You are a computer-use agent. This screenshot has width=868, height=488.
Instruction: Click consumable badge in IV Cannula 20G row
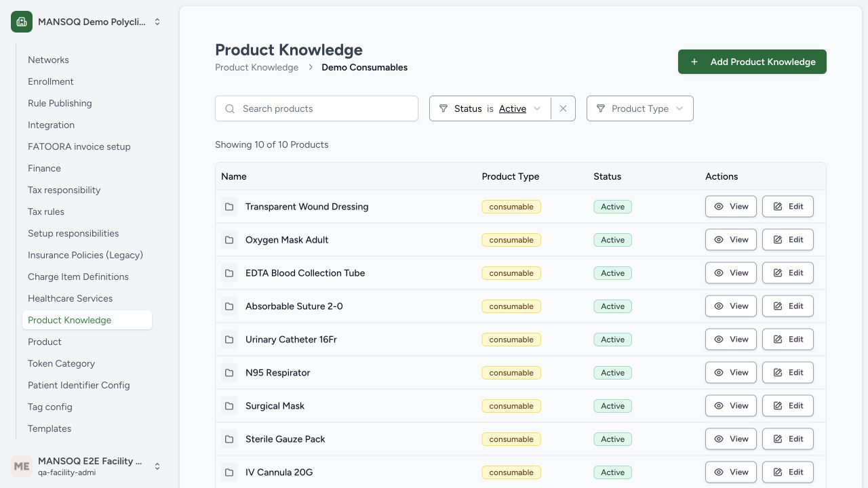[x=511, y=472]
